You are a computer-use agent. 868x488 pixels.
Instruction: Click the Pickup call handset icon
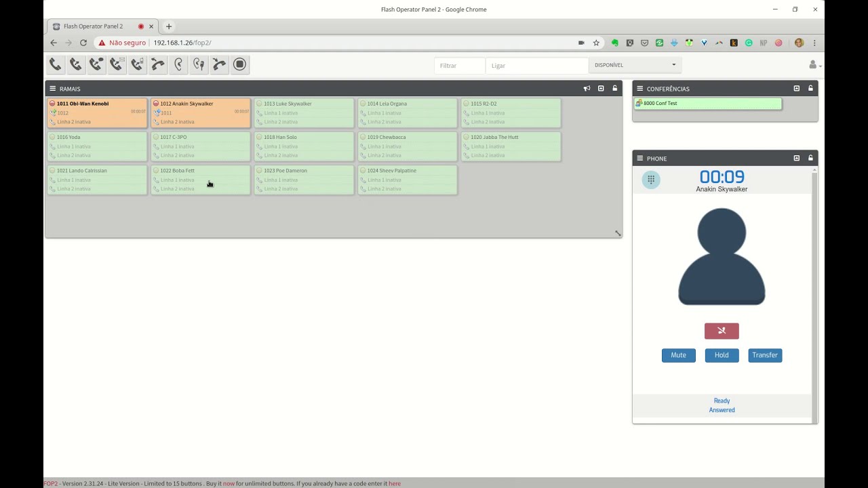pyautogui.click(x=158, y=64)
